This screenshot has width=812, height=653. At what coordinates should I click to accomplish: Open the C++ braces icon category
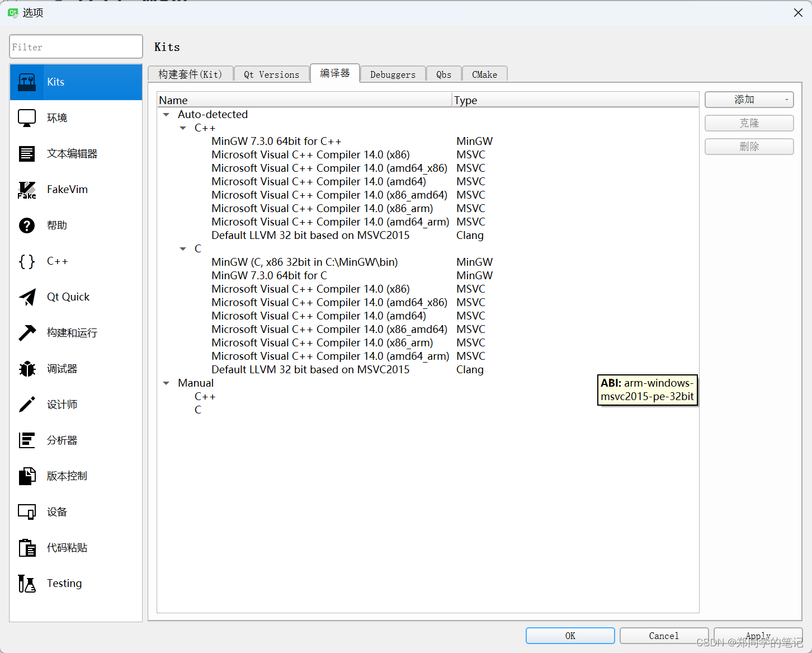coord(27,261)
